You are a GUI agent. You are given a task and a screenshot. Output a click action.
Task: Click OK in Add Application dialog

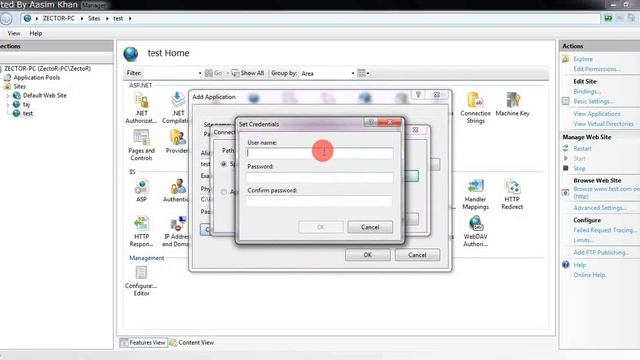pos(368,255)
